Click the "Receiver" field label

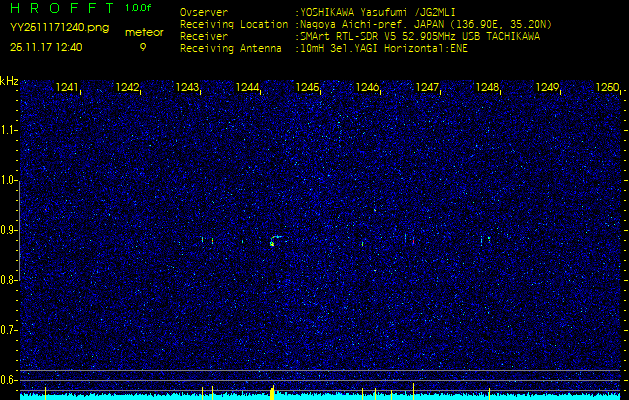click(x=204, y=37)
